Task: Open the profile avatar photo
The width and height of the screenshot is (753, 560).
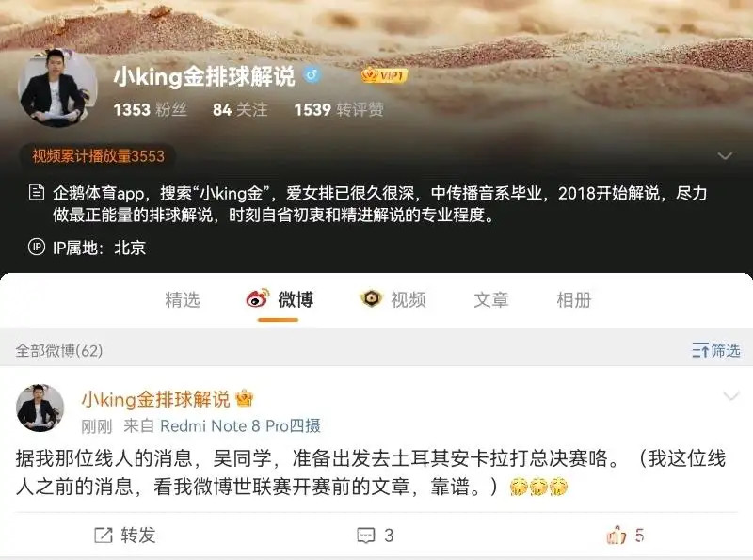Action: pos(57,88)
